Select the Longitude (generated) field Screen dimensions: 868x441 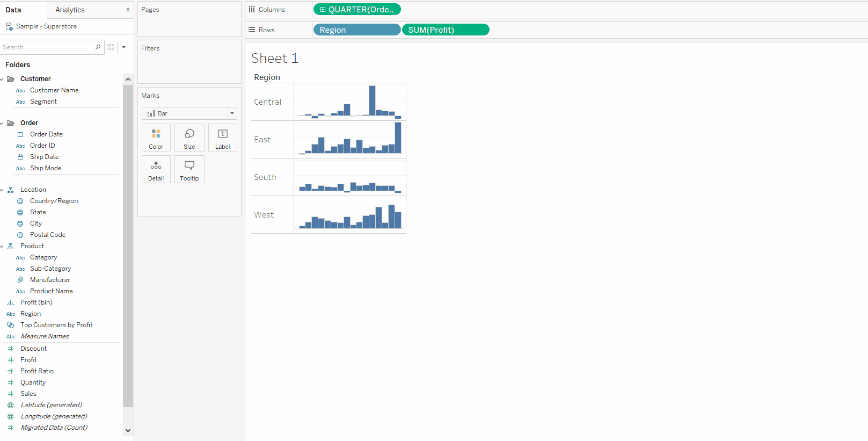[x=54, y=416]
